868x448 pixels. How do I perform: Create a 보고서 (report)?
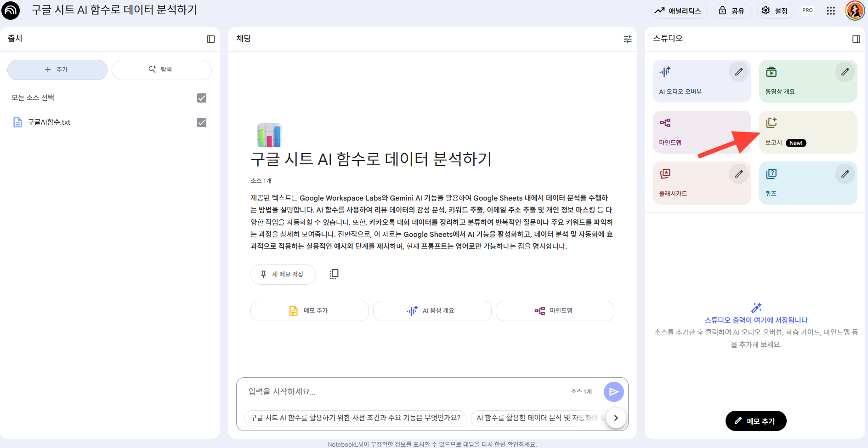(808, 132)
